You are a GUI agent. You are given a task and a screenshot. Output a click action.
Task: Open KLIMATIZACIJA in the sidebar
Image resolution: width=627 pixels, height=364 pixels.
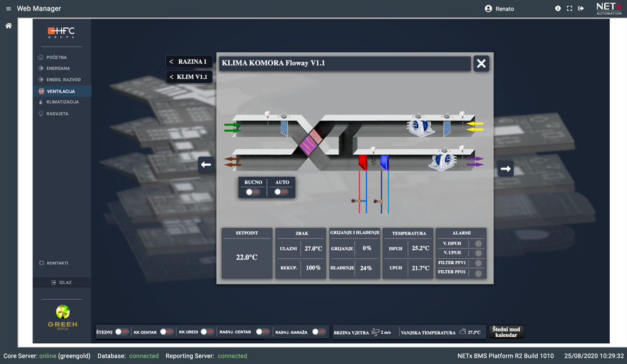click(x=62, y=102)
